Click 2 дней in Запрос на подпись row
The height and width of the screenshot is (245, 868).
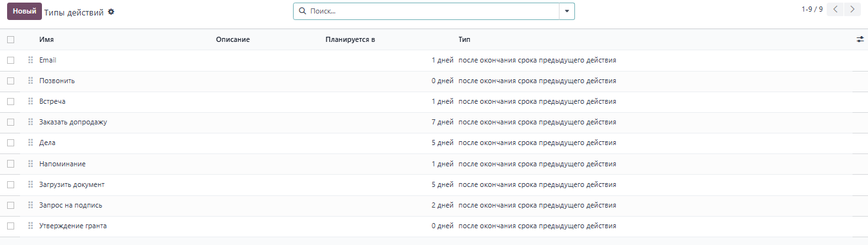pyautogui.click(x=443, y=205)
